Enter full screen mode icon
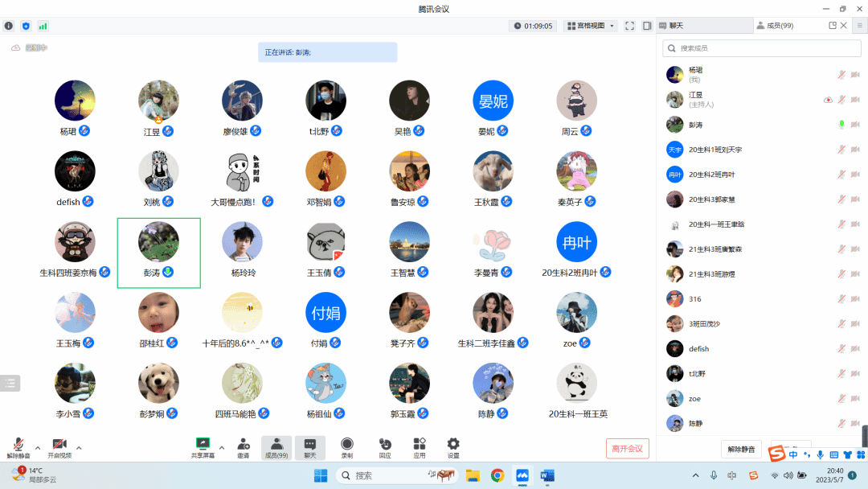Image resolution: width=868 pixels, height=489 pixels. tap(629, 26)
